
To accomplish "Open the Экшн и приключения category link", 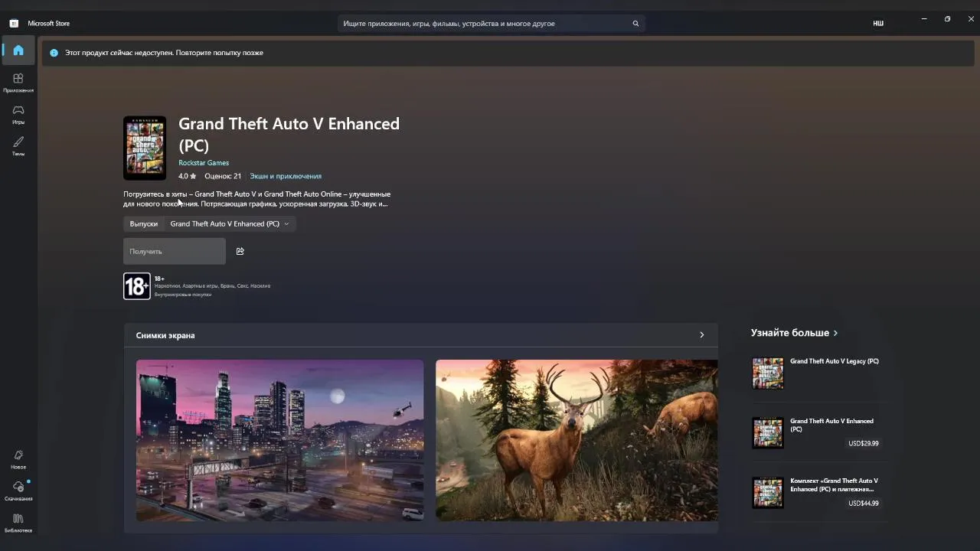I will (x=286, y=176).
